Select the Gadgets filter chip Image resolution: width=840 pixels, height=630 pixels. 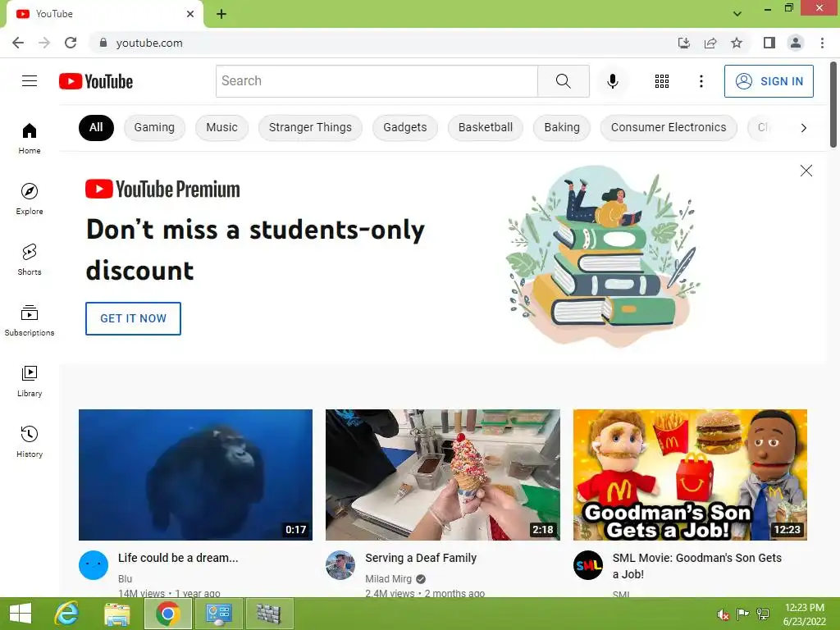pos(405,127)
